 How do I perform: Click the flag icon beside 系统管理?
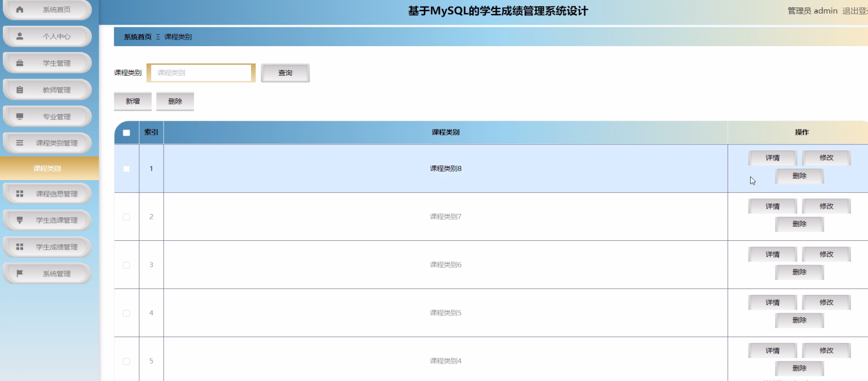click(20, 273)
